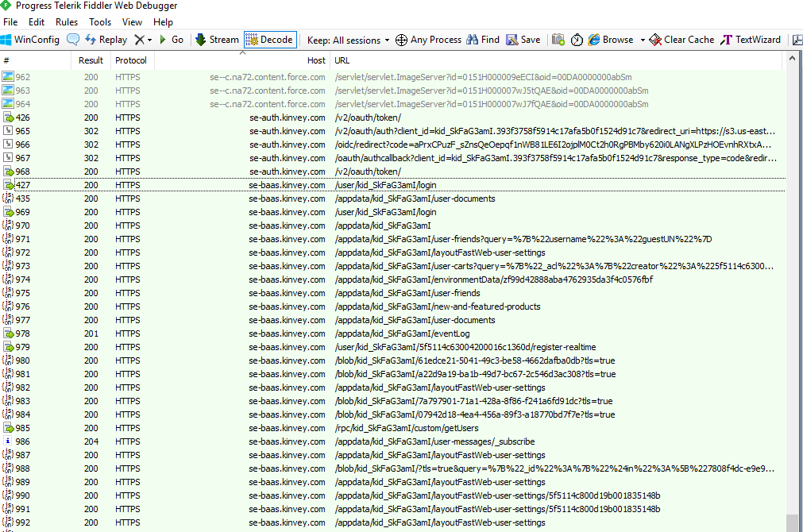Viewport: 803px width, 532px height.
Task: Click user-messages/_subscribe URL in session 986
Action: click(x=434, y=441)
